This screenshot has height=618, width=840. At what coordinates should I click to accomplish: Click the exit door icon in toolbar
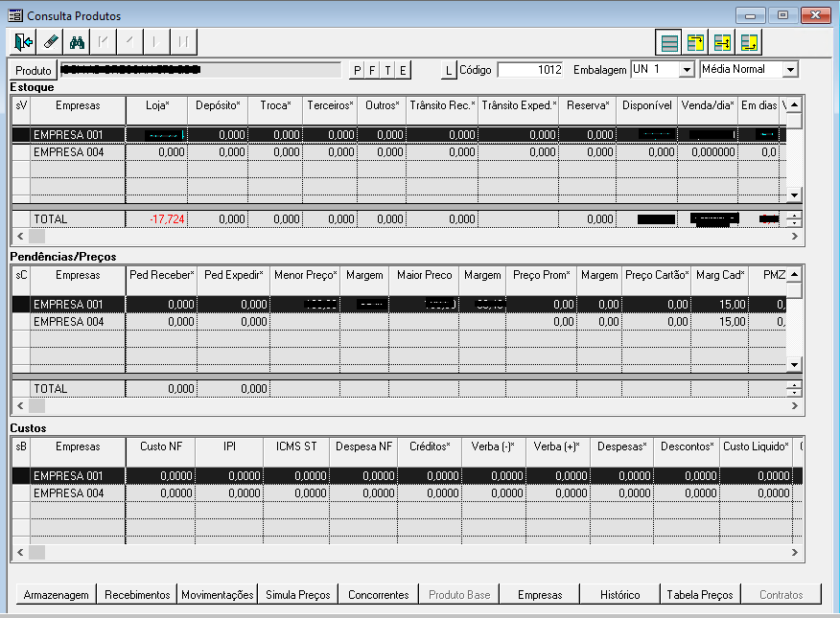coord(23,42)
